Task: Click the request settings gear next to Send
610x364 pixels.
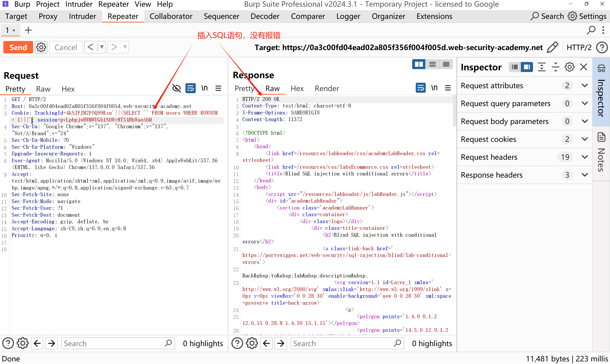Action: point(41,47)
